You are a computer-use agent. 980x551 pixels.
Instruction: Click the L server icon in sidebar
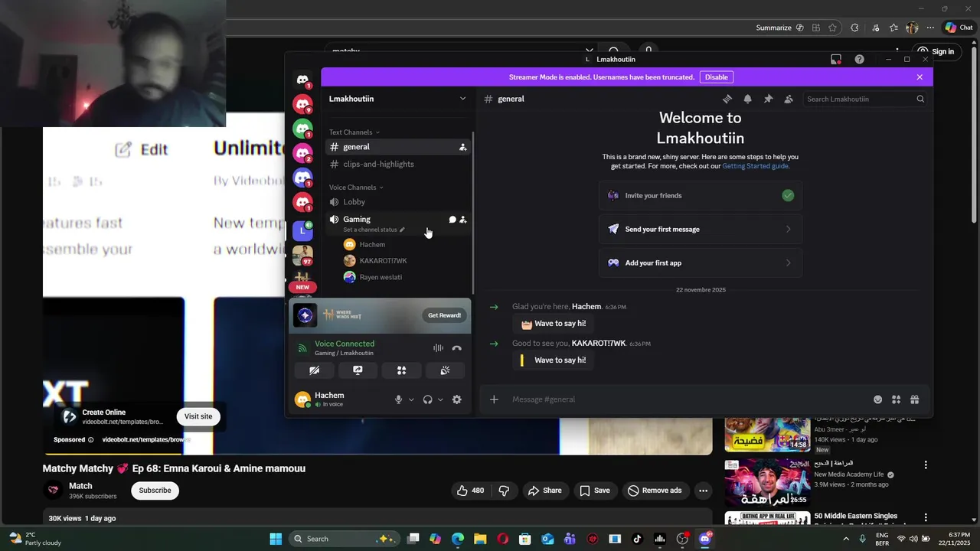point(303,230)
